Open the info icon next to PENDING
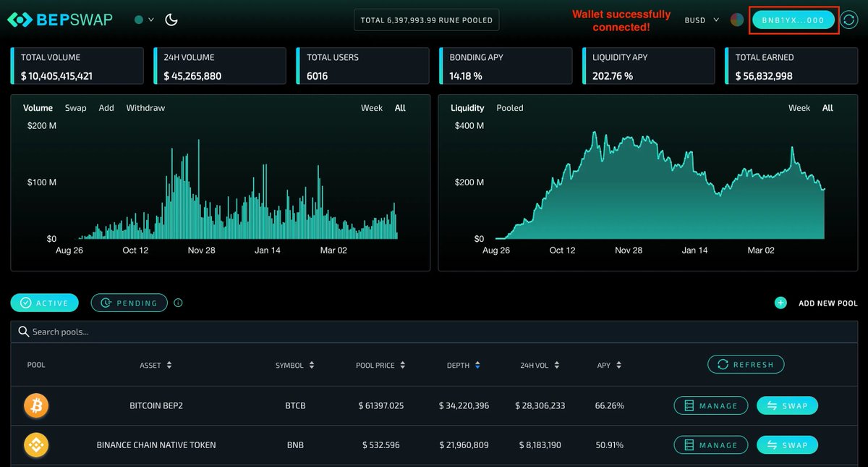This screenshot has height=467, width=868. [178, 303]
